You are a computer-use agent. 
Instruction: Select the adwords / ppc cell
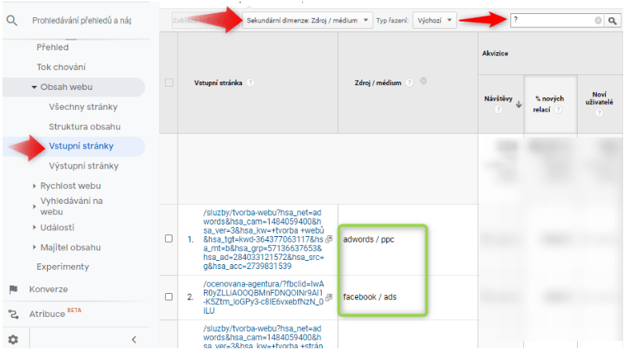[368, 239]
